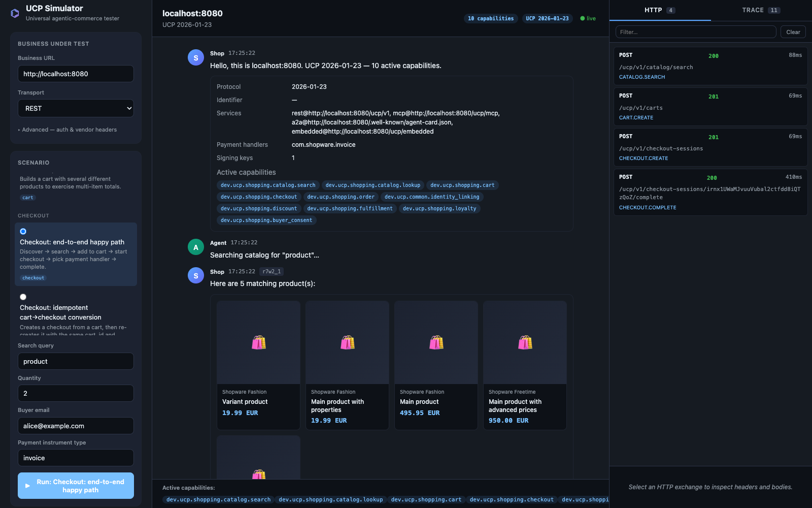Click footer dev.ucp.shopping.checkout chip
Viewport: 812px width, 508px height.
point(512,499)
